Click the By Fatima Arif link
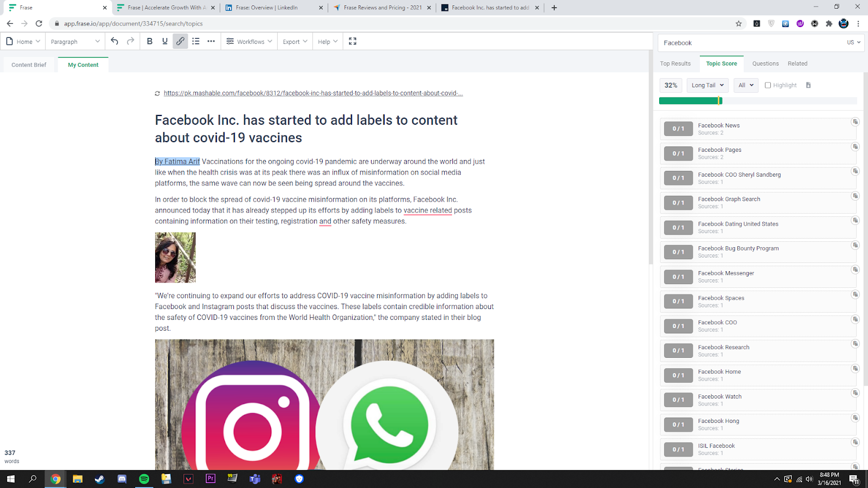The image size is (868, 488). 177,162
